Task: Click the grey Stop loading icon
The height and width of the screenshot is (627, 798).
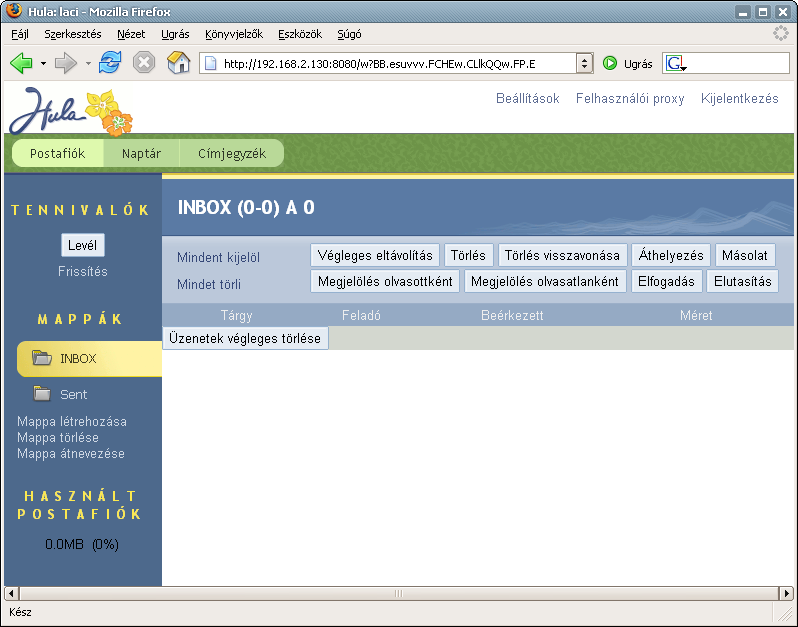Action: [144, 63]
